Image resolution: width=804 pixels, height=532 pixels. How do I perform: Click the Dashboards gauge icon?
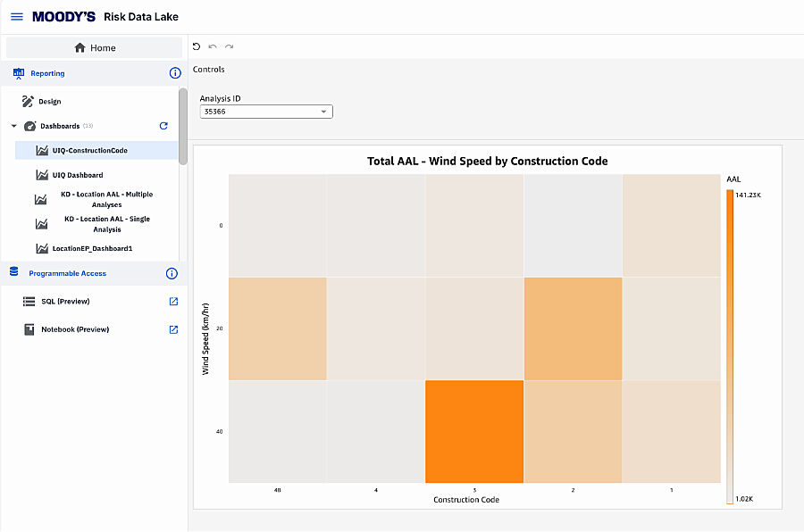[x=30, y=126]
